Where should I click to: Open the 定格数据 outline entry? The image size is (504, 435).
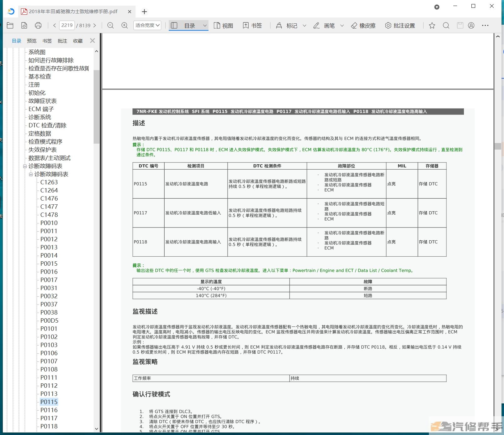click(40, 133)
